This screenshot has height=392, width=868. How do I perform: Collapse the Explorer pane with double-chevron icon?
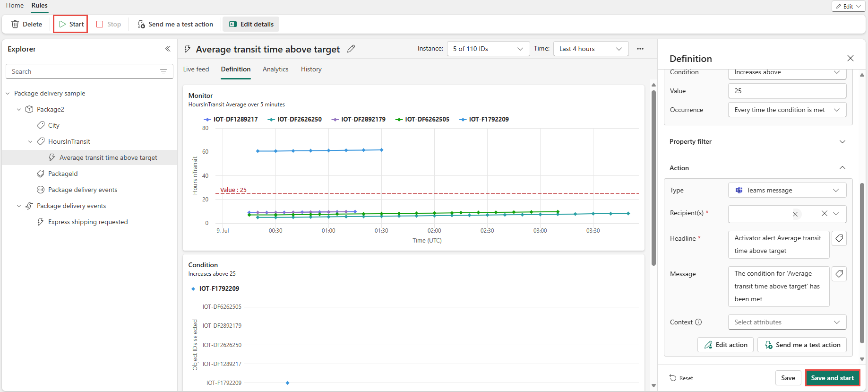(x=168, y=49)
